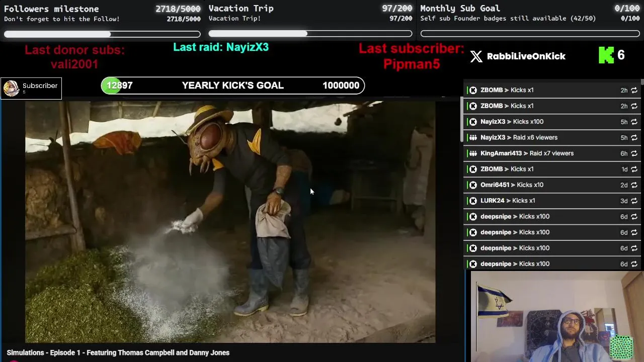Click last subscriber name Pipman5
644x362 pixels.
click(412, 64)
